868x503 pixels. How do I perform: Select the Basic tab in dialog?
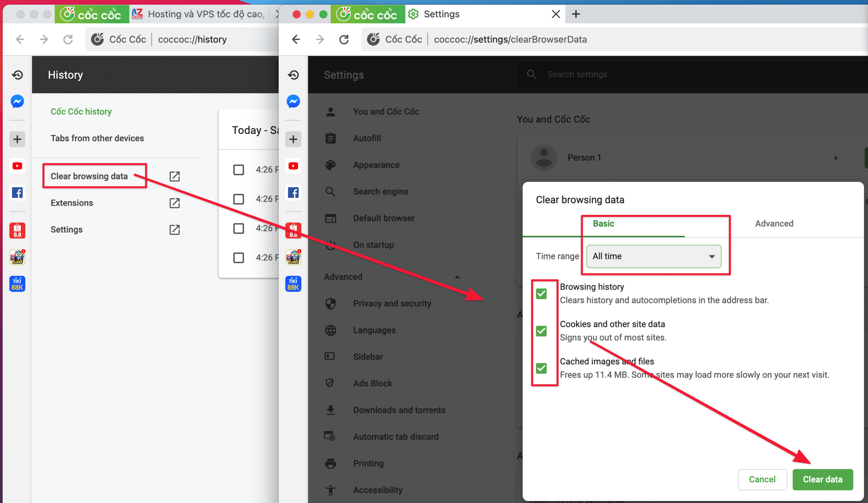[603, 224]
